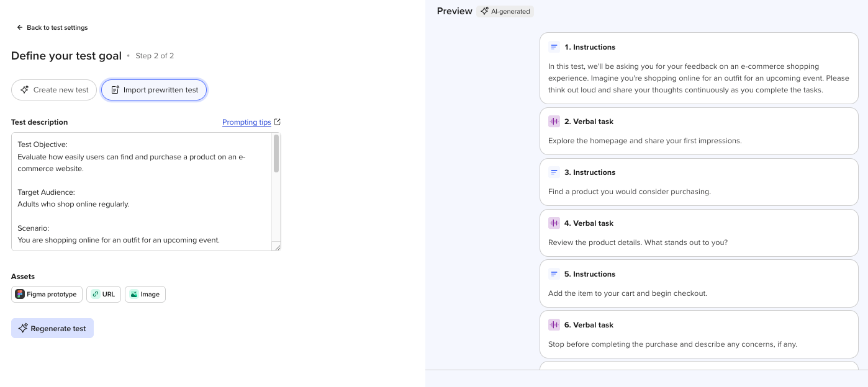The image size is (868, 387).
Task: Click the Figma logo on the Figma prototype asset
Action: 20,294
